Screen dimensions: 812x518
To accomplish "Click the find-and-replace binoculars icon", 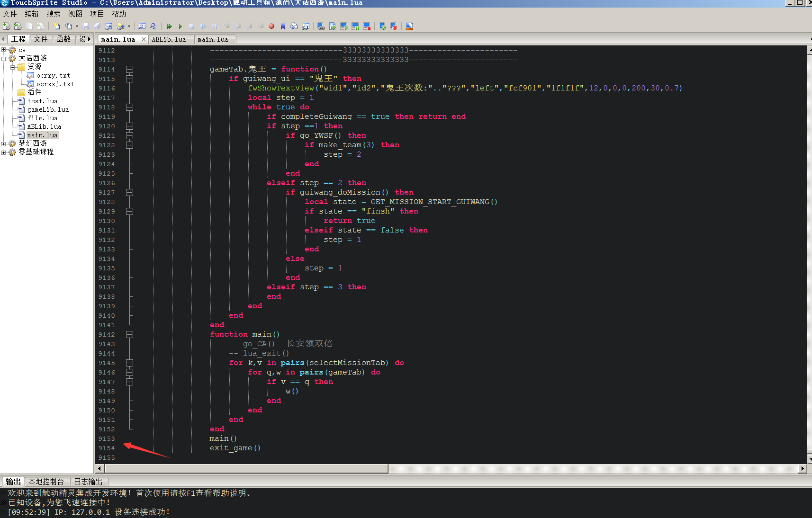I will click(x=153, y=26).
